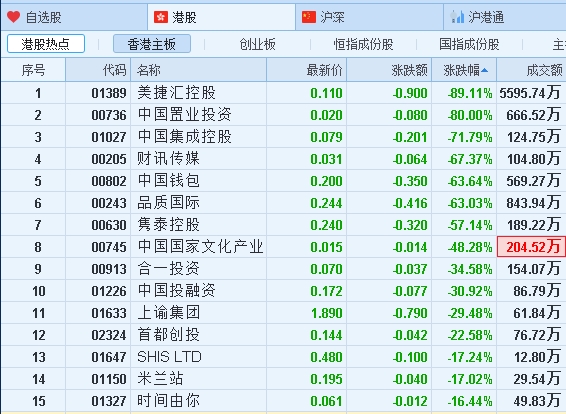Screen dimensions: 566x414
Task: Select stock 米兰站
Action: click(x=161, y=379)
